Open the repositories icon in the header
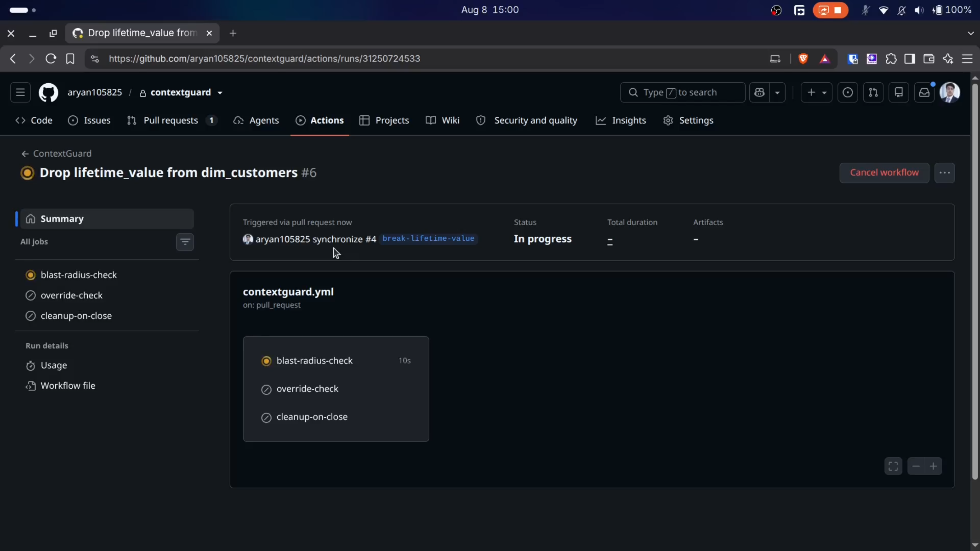The height and width of the screenshot is (551, 980). tap(899, 92)
